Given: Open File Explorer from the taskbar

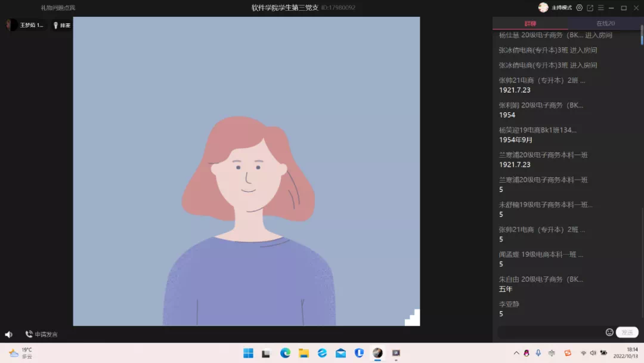Looking at the screenshot, I should pos(304,353).
